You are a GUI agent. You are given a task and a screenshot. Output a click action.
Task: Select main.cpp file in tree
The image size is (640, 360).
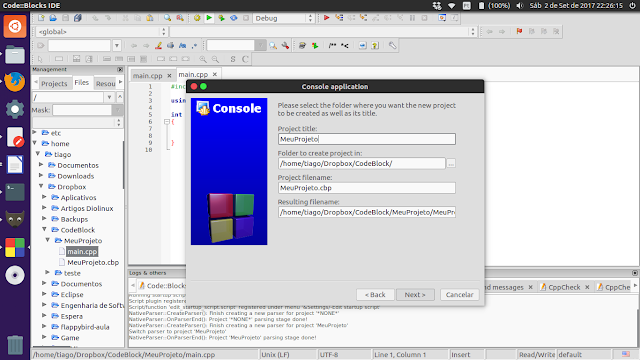coord(82,251)
